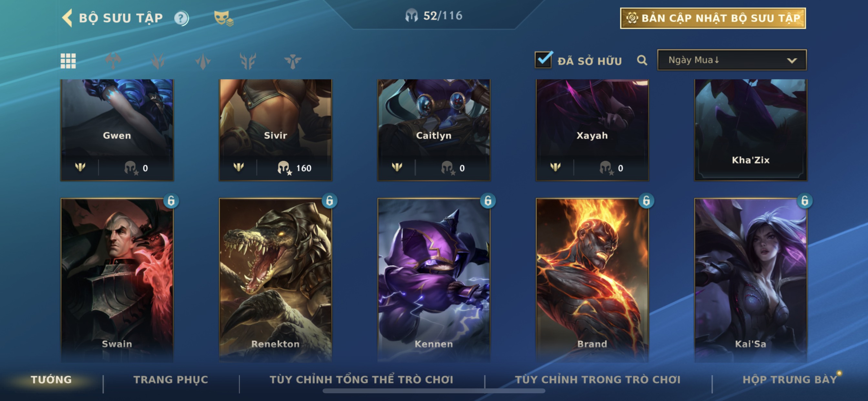Open the mask and coins icon
868x401 pixels.
click(224, 18)
